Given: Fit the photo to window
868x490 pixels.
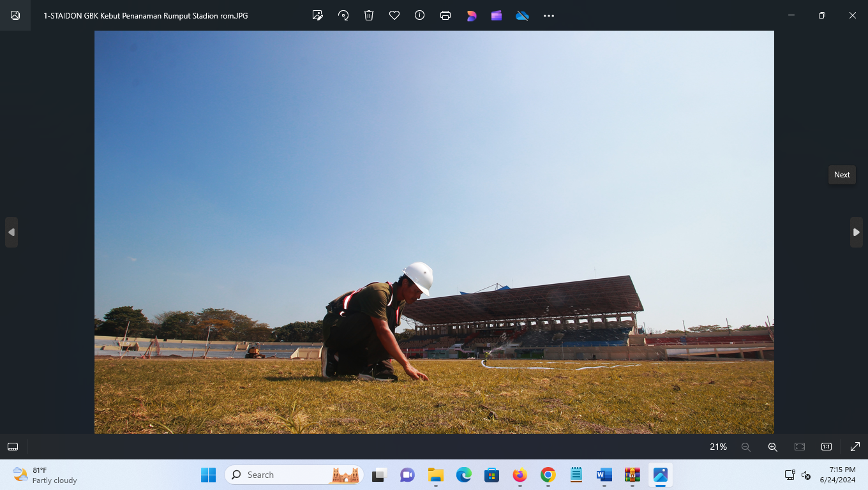Looking at the screenshot, I should click(x=800, y=447).
